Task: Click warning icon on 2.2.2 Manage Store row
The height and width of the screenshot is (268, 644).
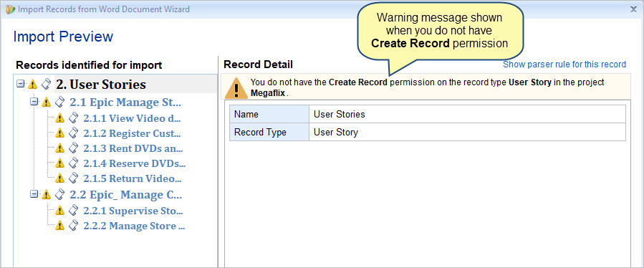Action: (x=60, y=226)
